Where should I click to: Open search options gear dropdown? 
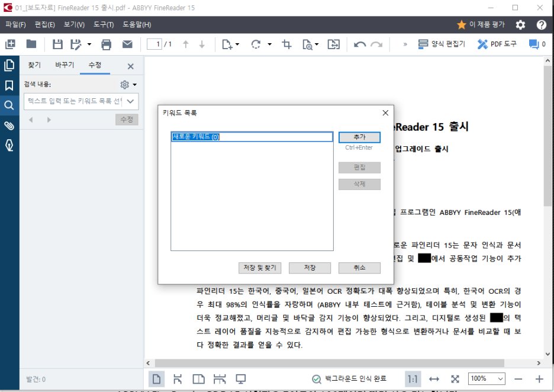(x=128, y=85)
